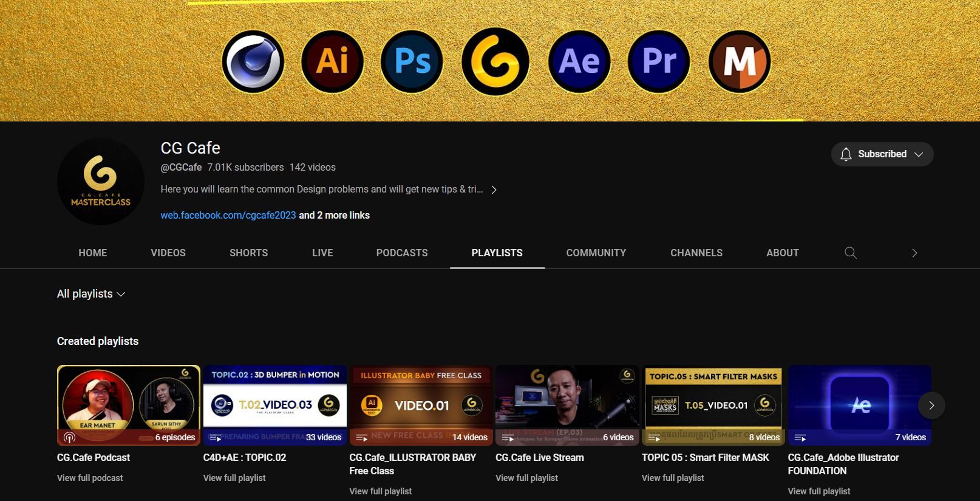Click the Premiere Pr icon in banner

pyautogui.click(x=659, y=61)
